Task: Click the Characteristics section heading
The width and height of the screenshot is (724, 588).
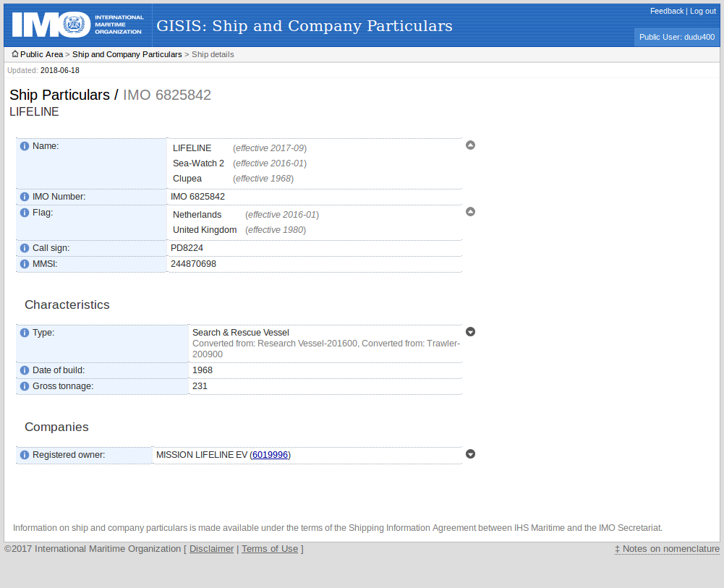Action: click(67, 304)
